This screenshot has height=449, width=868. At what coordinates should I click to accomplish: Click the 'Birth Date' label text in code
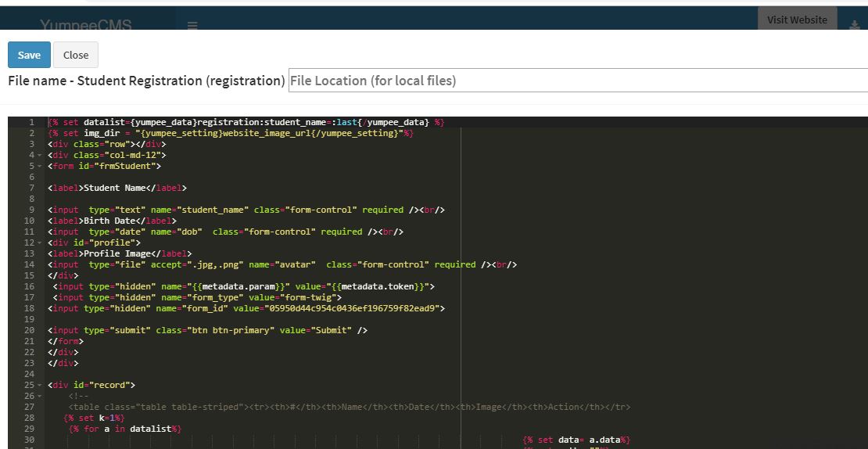tap(109, 221)
